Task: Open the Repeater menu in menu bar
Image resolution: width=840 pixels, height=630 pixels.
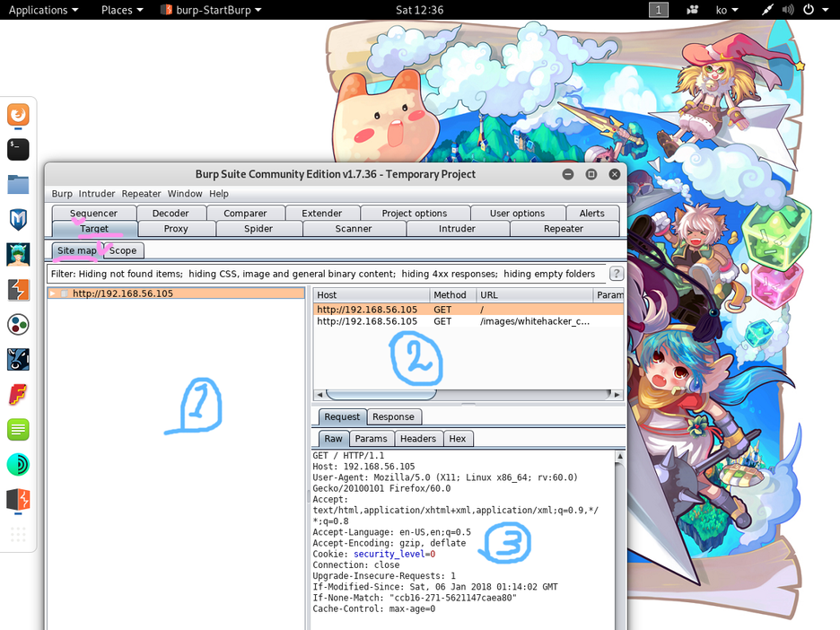Action: click(141, 193)
